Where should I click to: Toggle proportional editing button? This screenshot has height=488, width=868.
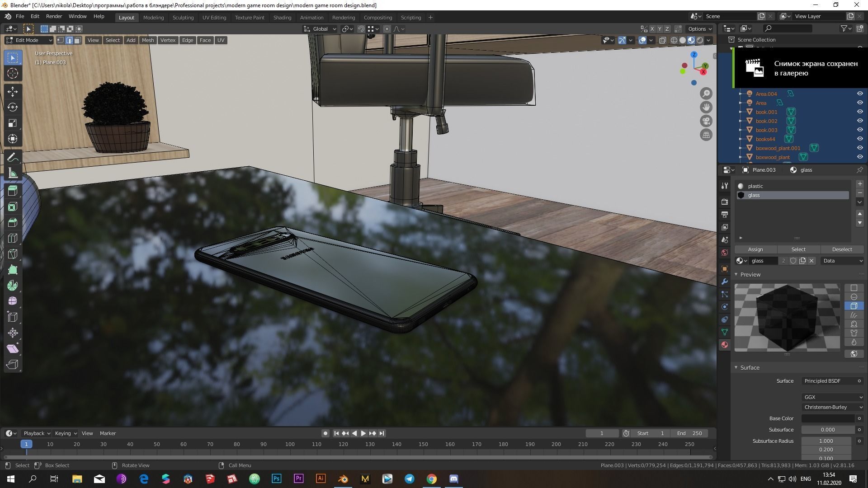[x=387, y=29]
